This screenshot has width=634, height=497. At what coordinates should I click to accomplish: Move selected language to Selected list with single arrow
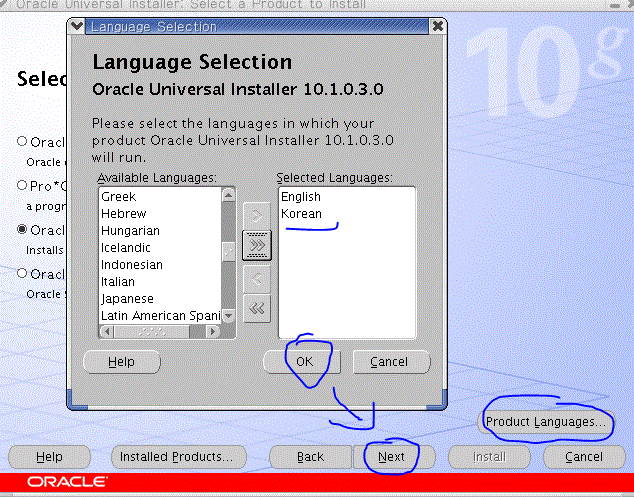pyautogui.click(x=257, y=216)
